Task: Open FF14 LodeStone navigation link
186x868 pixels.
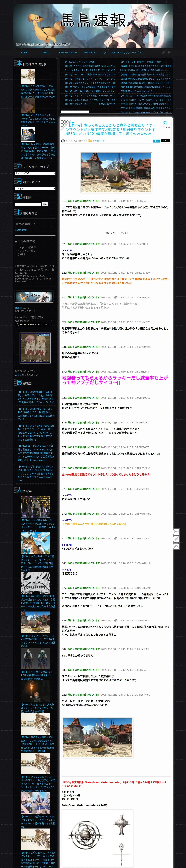Action: pyautogui.click(x=68, y=53)
